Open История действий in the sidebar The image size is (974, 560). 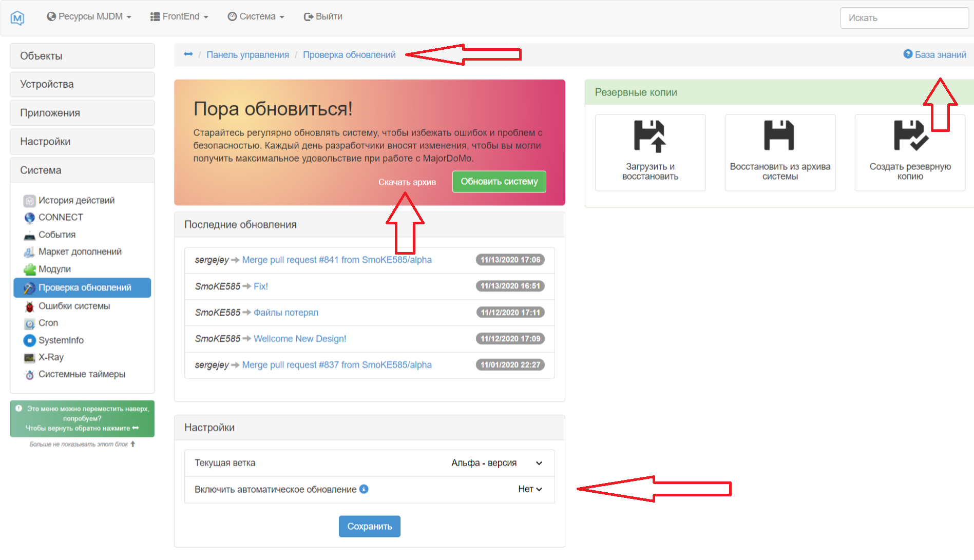76,200
